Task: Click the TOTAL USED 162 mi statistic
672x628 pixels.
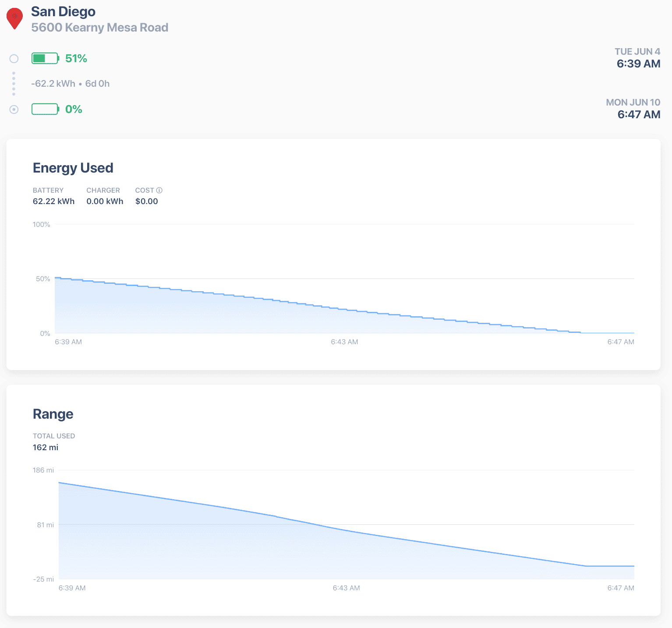Action: click(54, 441)
